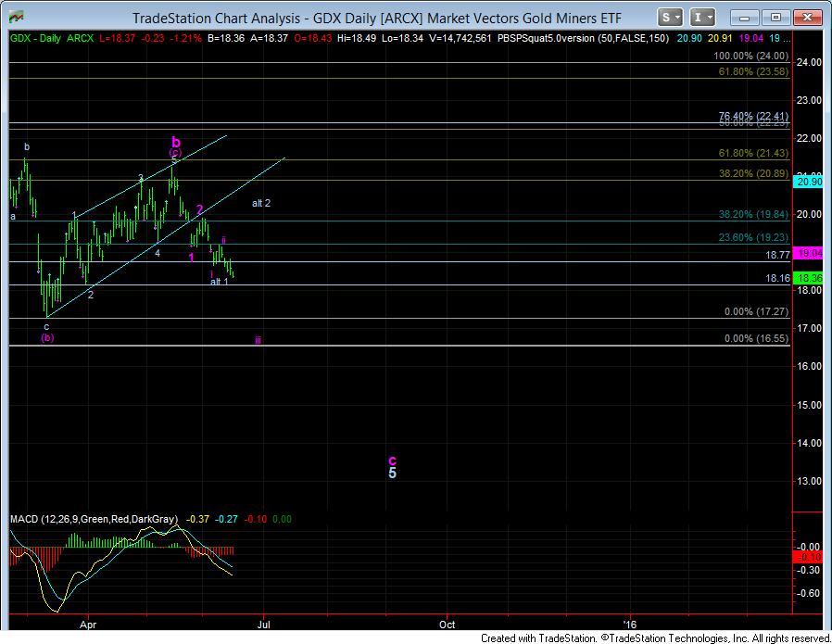Click the '100.00% (24.00)' Fibonacci label
This screenshot has width=832, height=644.
(x=750, y=56)
